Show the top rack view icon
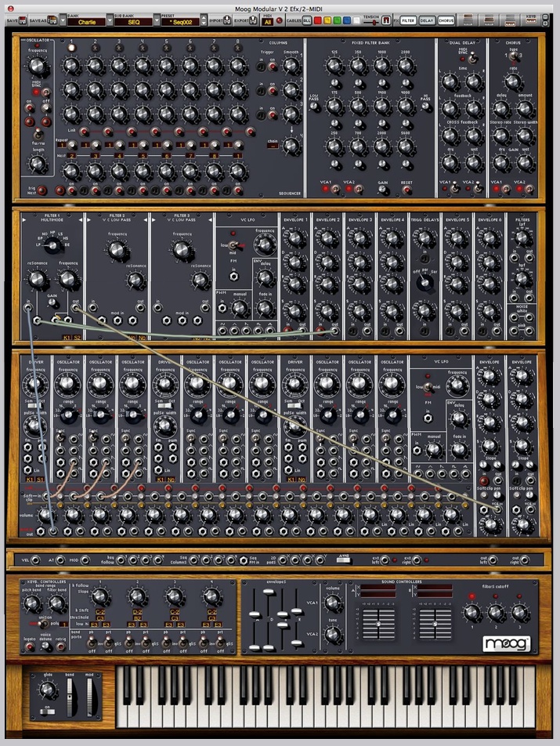Viewport: 560px width, 746px height. point(468,20)
